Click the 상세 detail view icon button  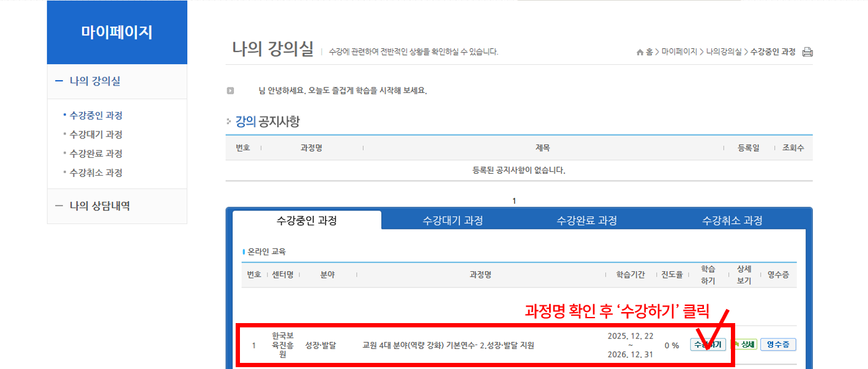point(744,345)
